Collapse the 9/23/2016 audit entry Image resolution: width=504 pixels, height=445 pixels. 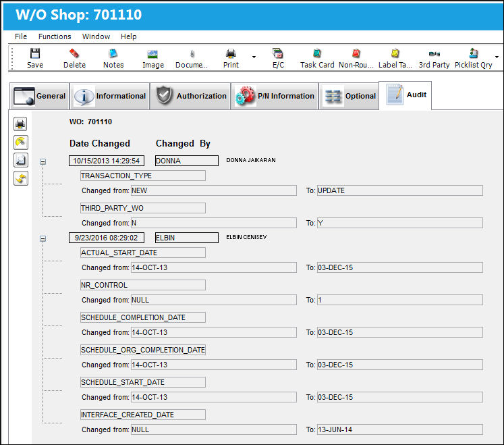[x=43, y=238]
